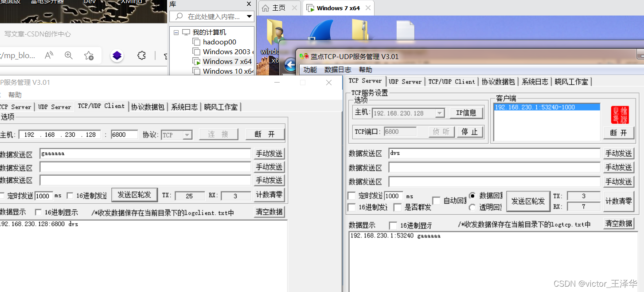Select 数据回显 radio button

click(x=472, y=196)
